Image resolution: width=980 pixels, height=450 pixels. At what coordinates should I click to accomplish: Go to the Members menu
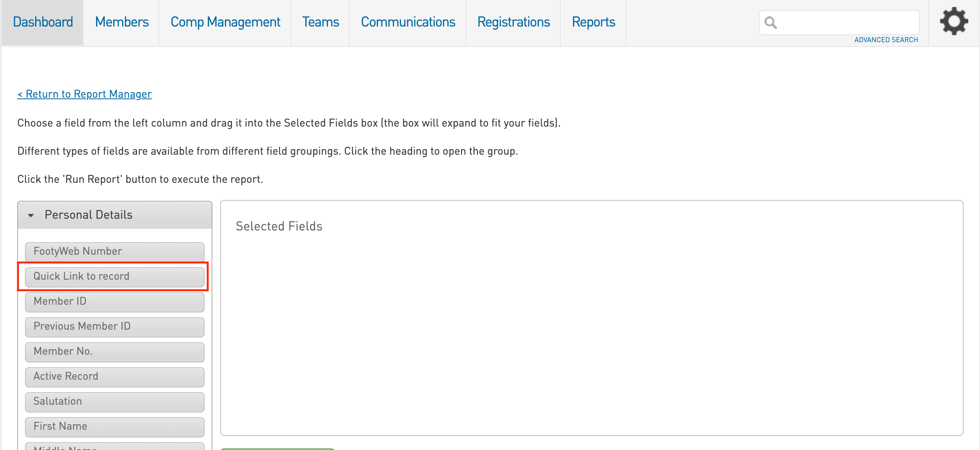pos(122,22)
